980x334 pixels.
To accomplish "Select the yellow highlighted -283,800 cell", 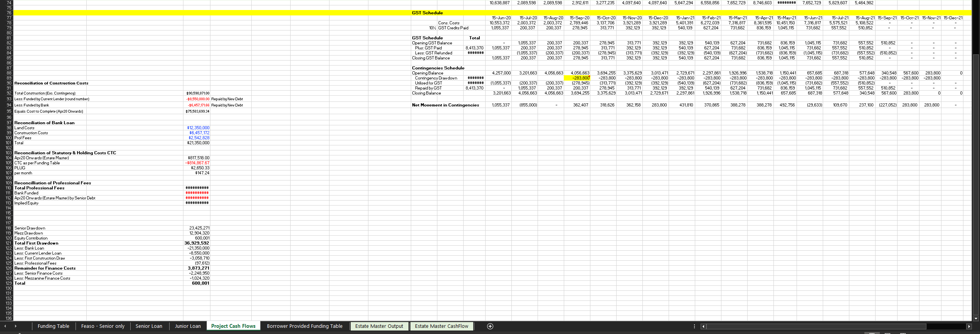I will click(577, 78).
